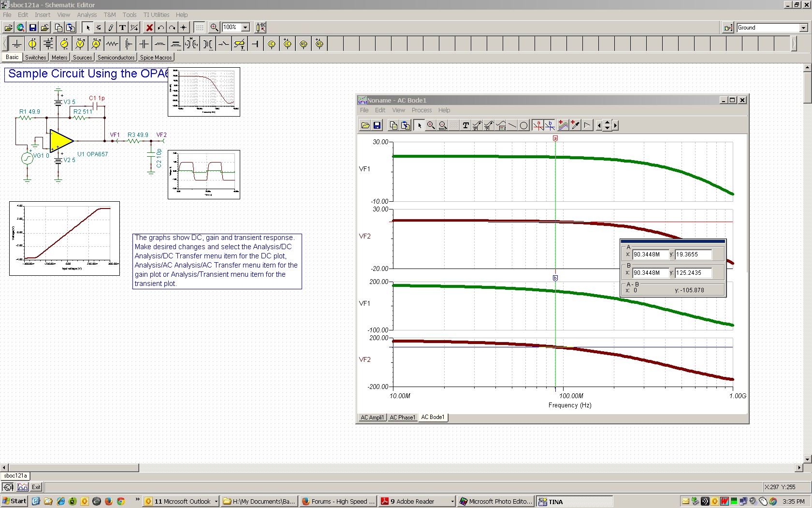Click the cursor A marker handle atop the Bode plot

click(555, 138)
